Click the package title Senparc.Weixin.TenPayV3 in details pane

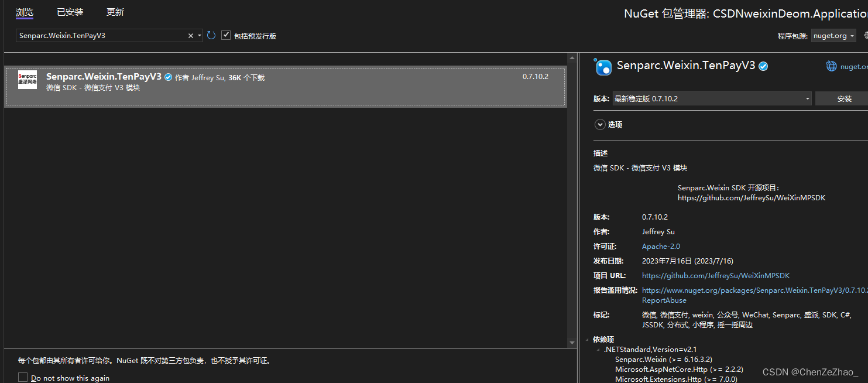686,66
